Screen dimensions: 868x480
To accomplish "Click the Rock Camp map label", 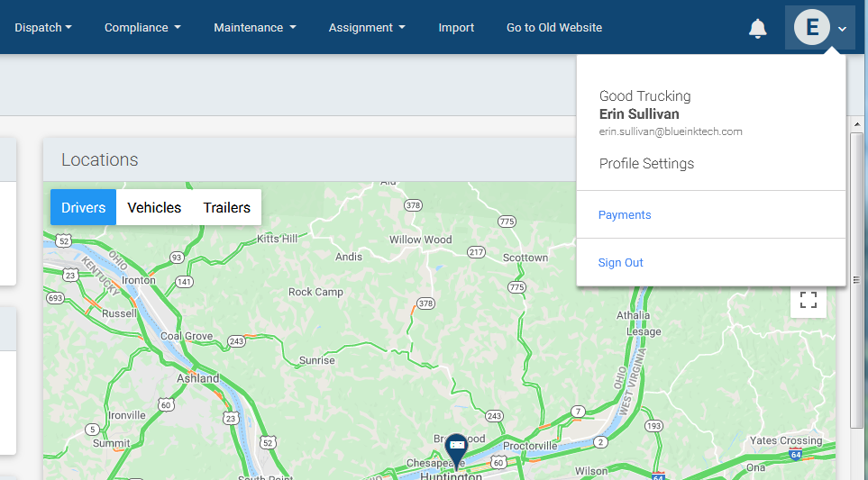I will (315, 292).
